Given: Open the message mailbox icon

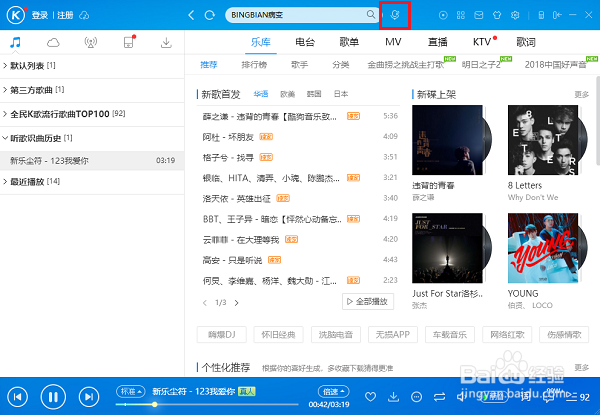Looking at the screenshot, I should (x=479, y=15).
